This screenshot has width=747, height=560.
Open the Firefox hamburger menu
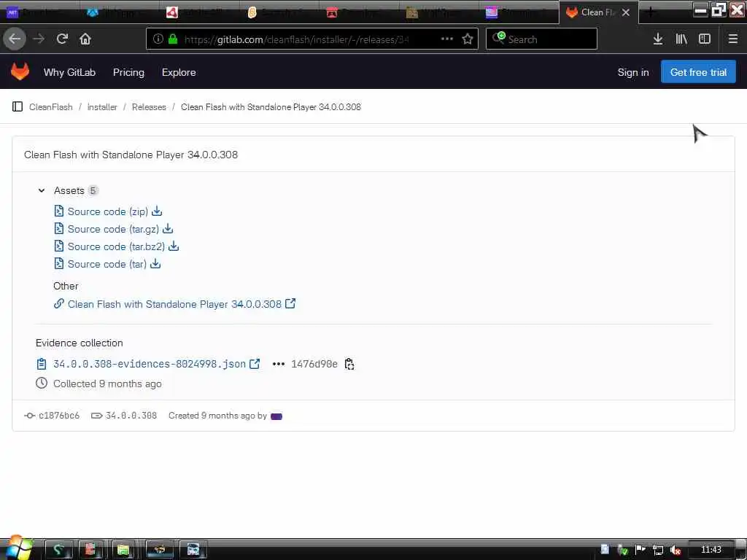pos(732,39)
